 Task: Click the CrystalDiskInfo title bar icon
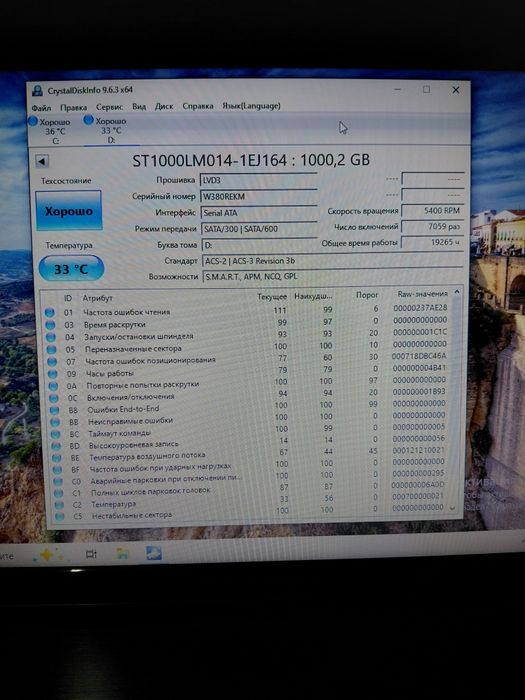coord(38,91)
